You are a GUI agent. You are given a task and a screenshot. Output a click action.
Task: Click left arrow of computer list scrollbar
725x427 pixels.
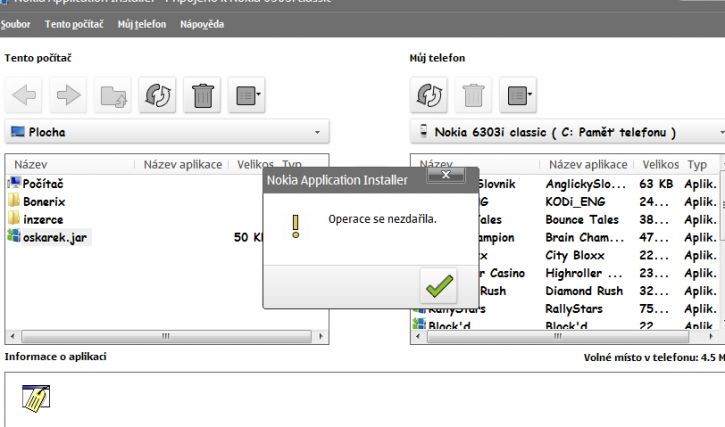(13, 336)
